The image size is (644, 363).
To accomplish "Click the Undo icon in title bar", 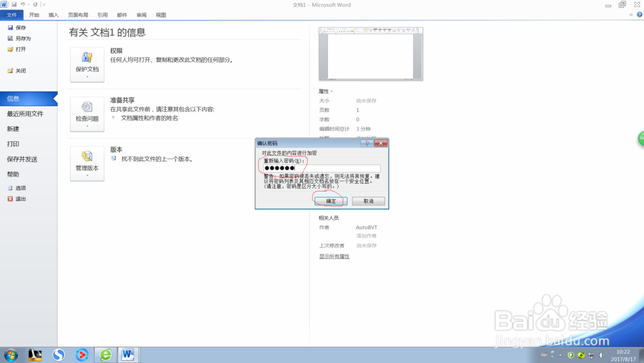I will 23,5.
